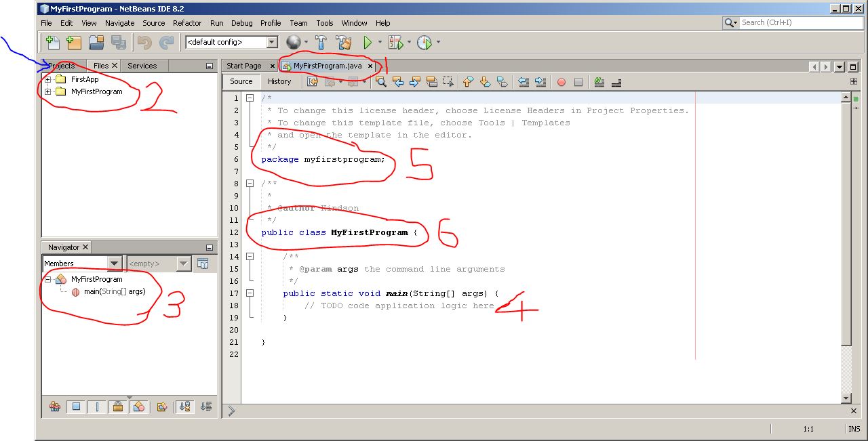868x441 pixels.
Task: Debug the main project via the debug toolbar icon
Action: tap(397, 42)
